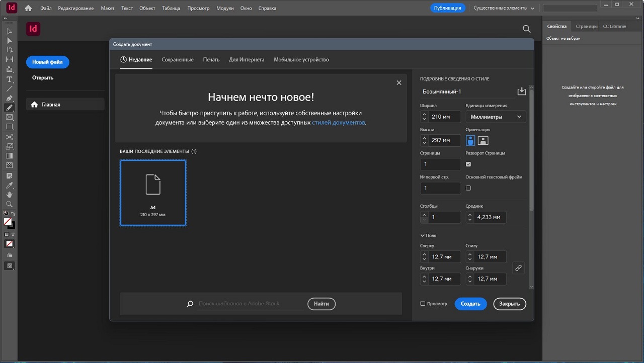Follow the 'стилей документов' link

(338, 122)
